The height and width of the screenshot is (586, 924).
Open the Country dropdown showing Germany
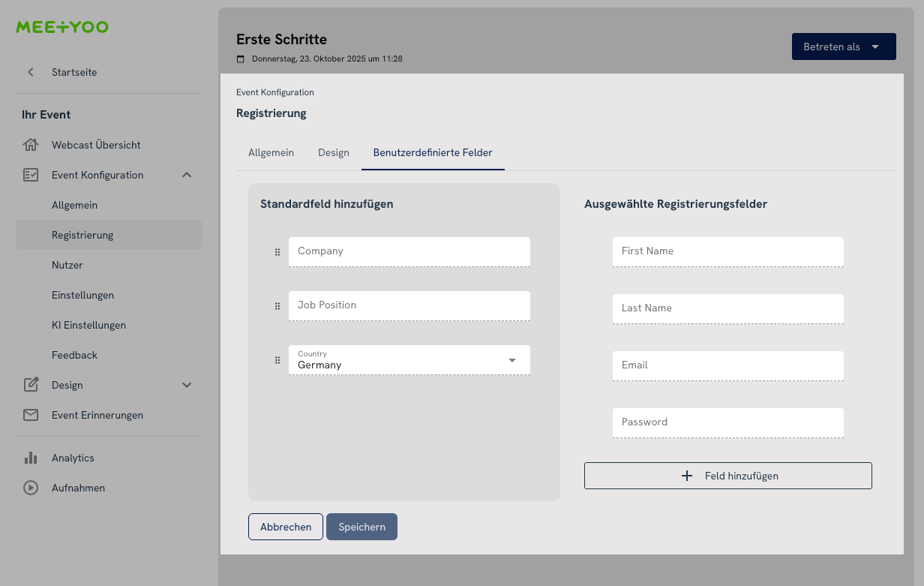(512, 360)
